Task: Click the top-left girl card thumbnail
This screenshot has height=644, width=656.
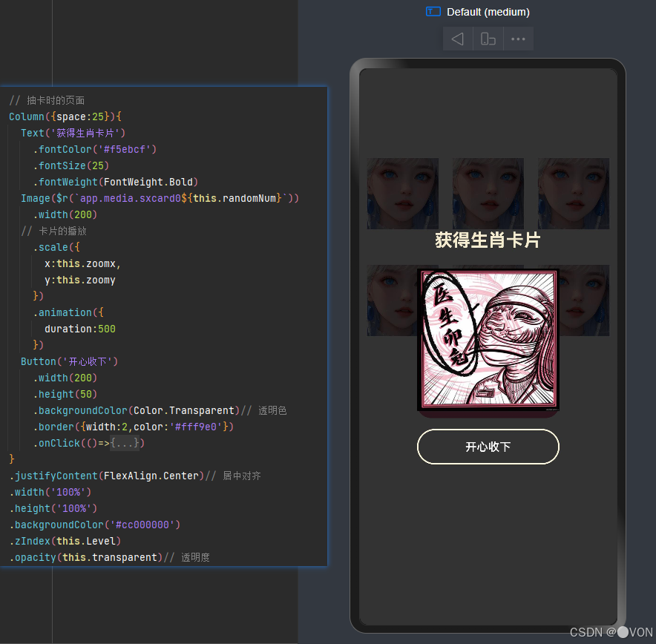Action: (402, 194)
